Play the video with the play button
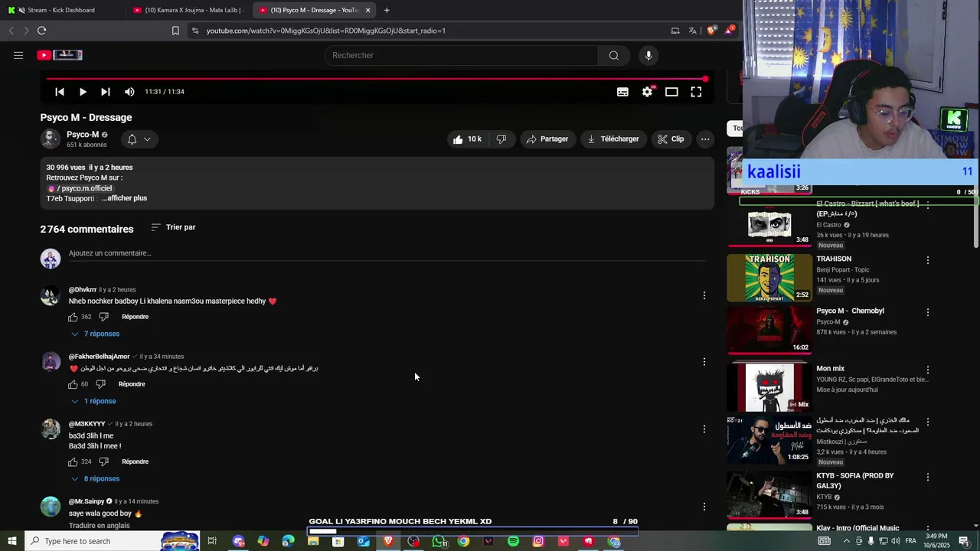The height and width of the screenshot is (551, 980). (83, 92)
